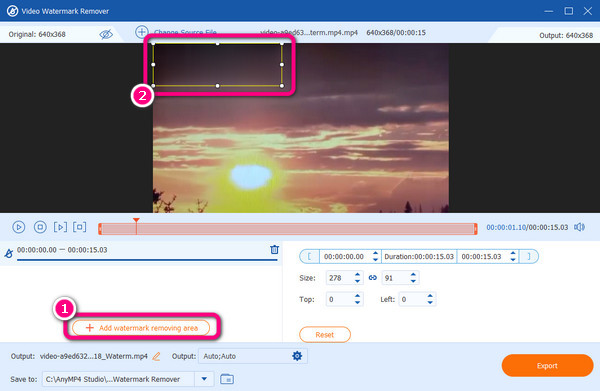This screenshot has height=391, width=600.
Task: Click the selection box left-middle handle
Action: [153, 65]
